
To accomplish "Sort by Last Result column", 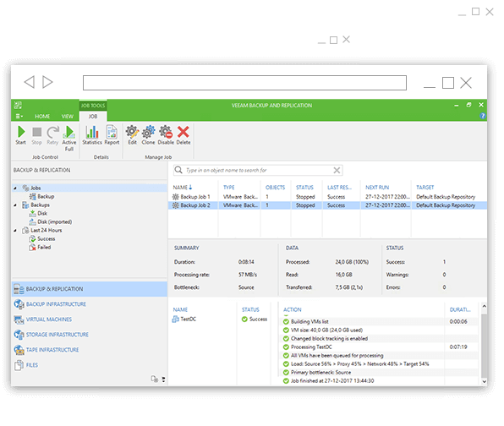I will pos(339,188).
